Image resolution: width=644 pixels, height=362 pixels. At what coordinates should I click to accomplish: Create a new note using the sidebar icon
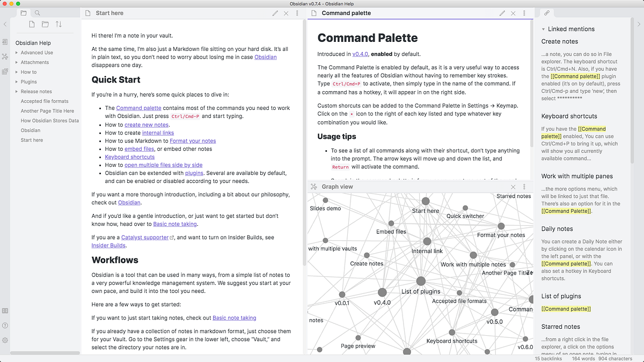31,24
